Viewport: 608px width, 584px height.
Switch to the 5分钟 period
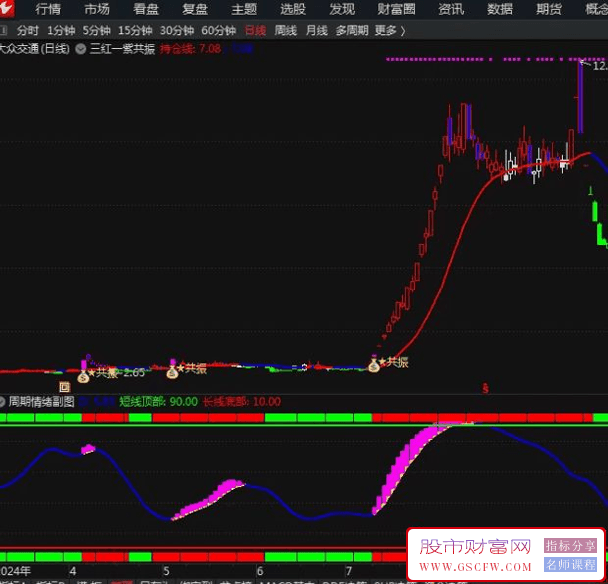(97, 30)
